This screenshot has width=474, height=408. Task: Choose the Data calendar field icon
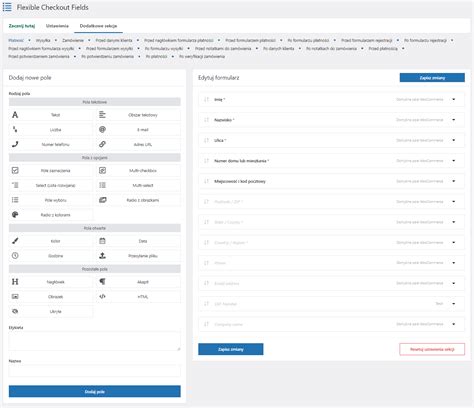[x=102, y=241]
